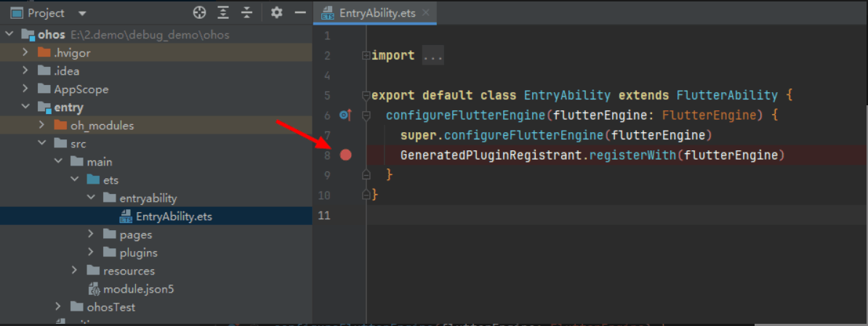
Task: Select the plugins folder label
Action: [138, 253]
